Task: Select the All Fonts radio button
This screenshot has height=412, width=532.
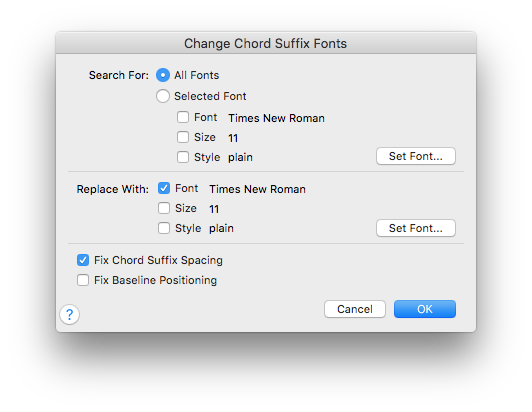Action: click(x=163, y=75)
